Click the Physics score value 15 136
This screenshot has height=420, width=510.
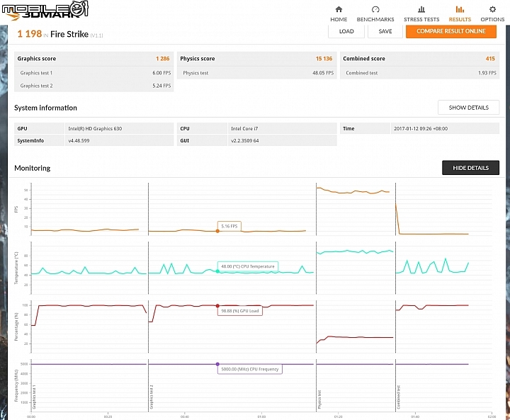coord(324,59)
